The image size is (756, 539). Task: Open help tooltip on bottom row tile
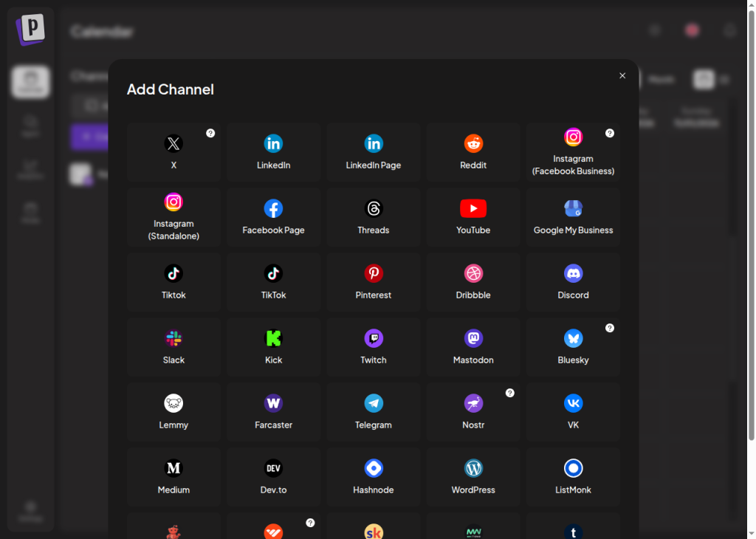[x=310, y=523]
